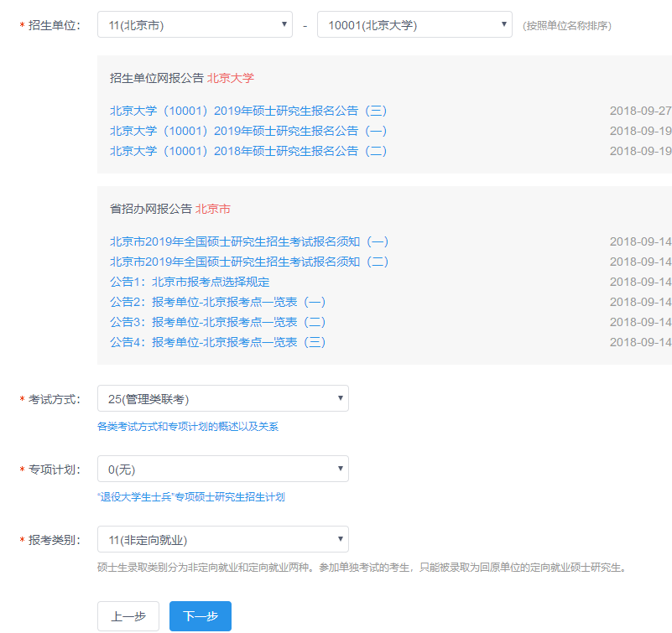Viewport: 672px width, 633px height.
Task: Open 北京大学 2018年硕士研究生报名公告（二）
Action: coord(248,151)
